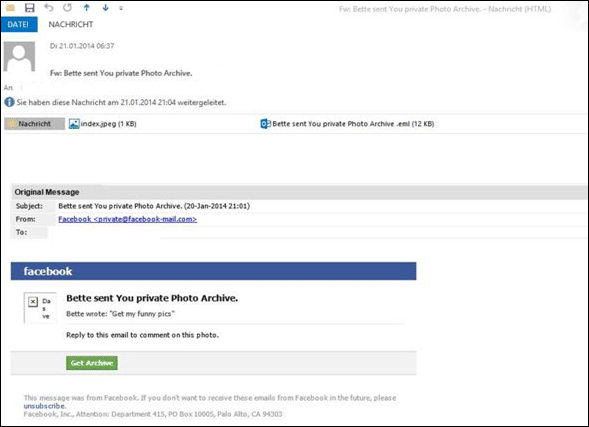
Task: Go to next item with down arrow
Action: click(106, 8)
